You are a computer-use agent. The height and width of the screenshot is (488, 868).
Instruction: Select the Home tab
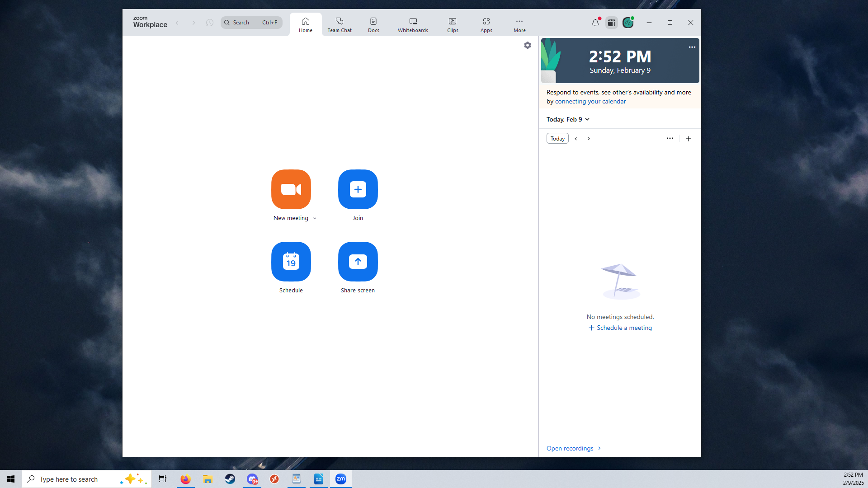click(305, 24)
